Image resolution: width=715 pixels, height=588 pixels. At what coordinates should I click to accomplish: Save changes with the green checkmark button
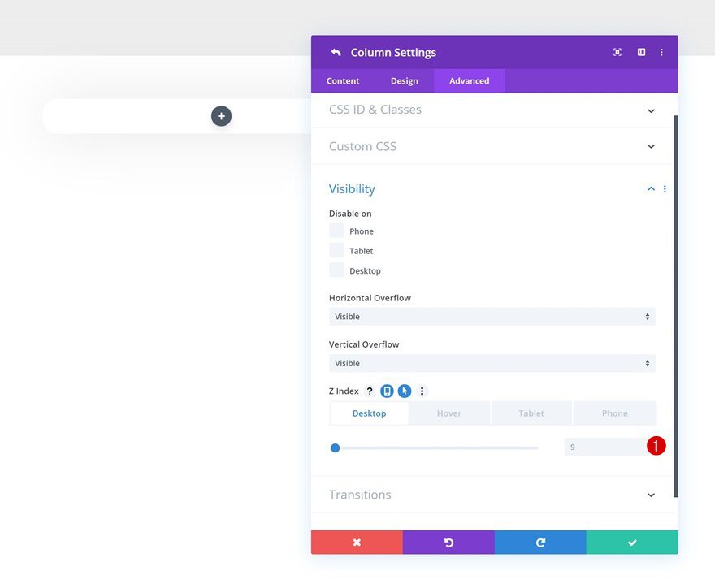click(x=631, y=541)
